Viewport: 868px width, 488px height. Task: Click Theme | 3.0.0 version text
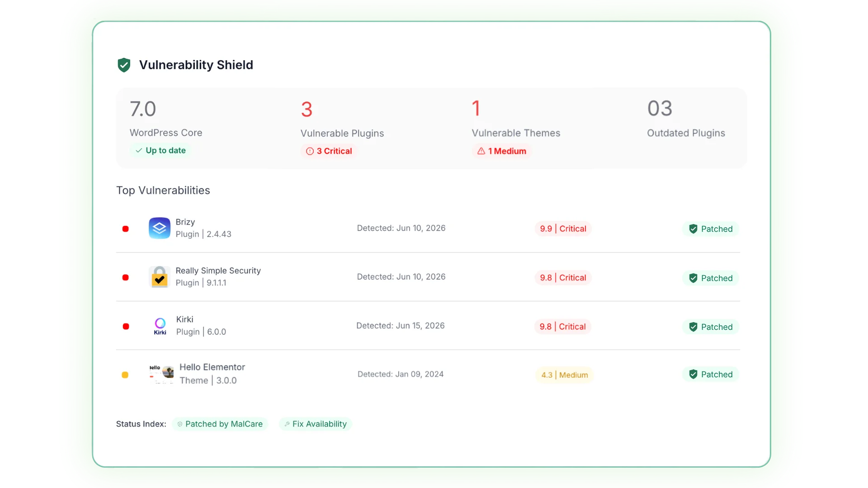pyautogui.click(x=208, y=381)
